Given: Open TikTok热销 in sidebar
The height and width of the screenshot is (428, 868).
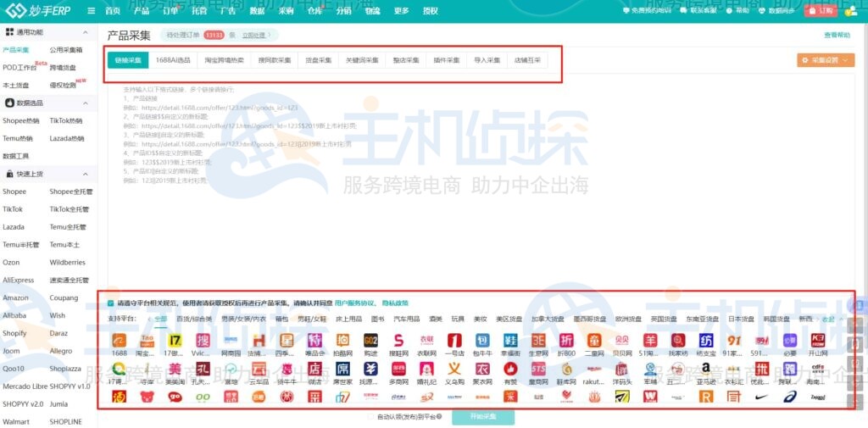Looking at the screenshot, I should click(x=66, y=120).
